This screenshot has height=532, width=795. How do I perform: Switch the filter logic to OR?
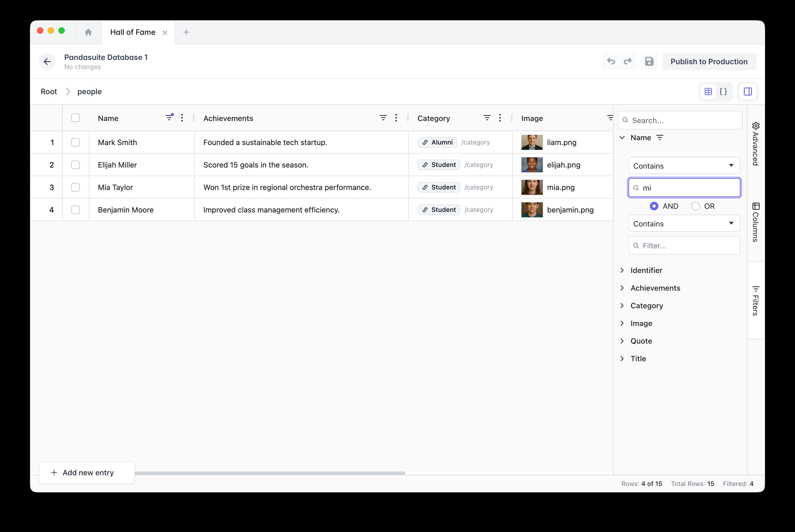tap(696, 206)
